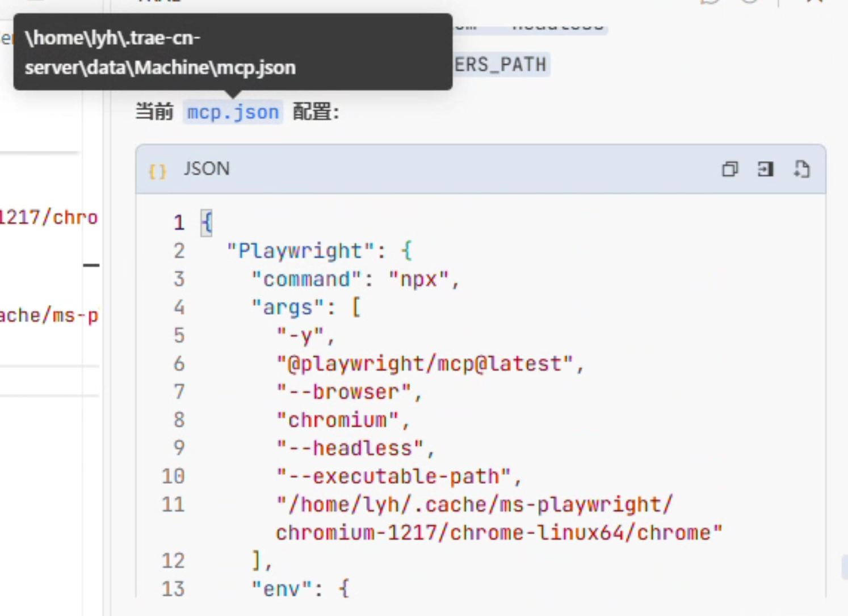This screenshot has height=616, width=848.
Task: Click the "args" key on line 4
Action: 288,307
